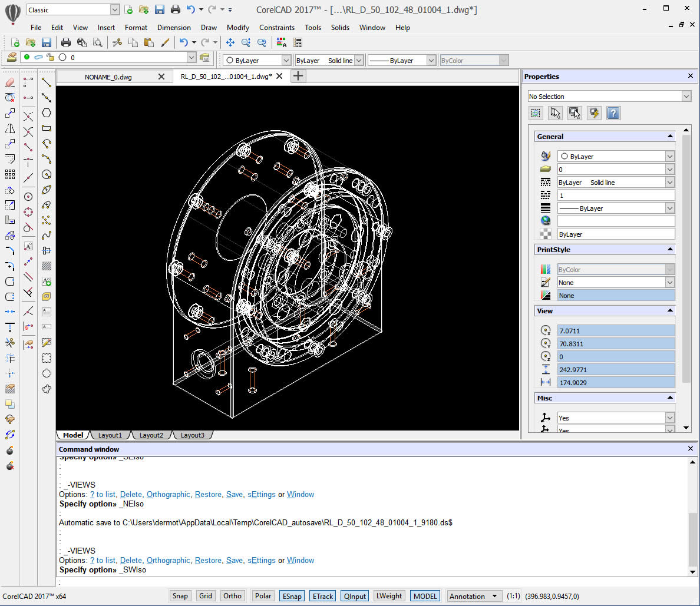Select the Delete eraser tool
Image resolution: width=700 pixels, height=606 pixels.
[x=10, y=82]
